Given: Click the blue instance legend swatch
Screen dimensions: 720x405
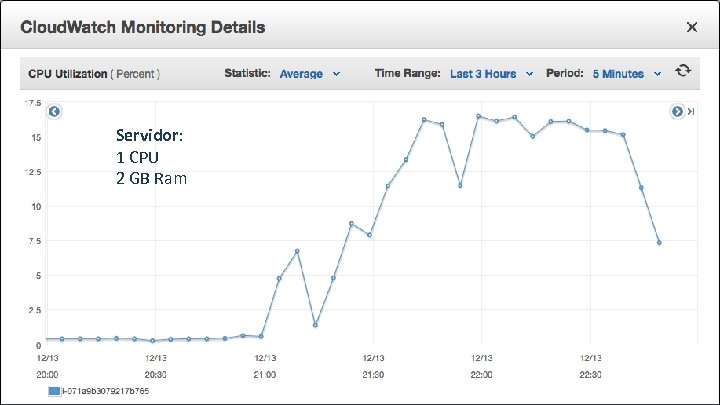Looking at the screenshot, I should [54, 391].
